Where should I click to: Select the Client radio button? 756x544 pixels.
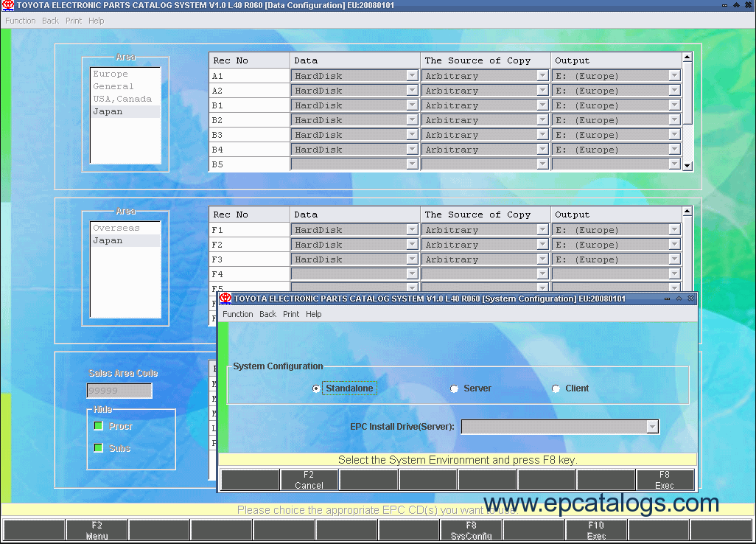(x=556, y=388)
